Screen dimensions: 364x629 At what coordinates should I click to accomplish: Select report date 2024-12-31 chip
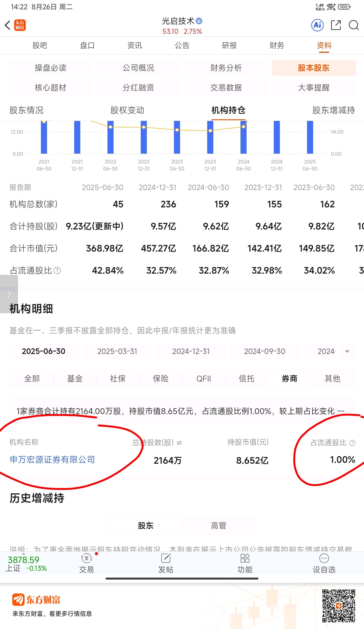point(191,351)
